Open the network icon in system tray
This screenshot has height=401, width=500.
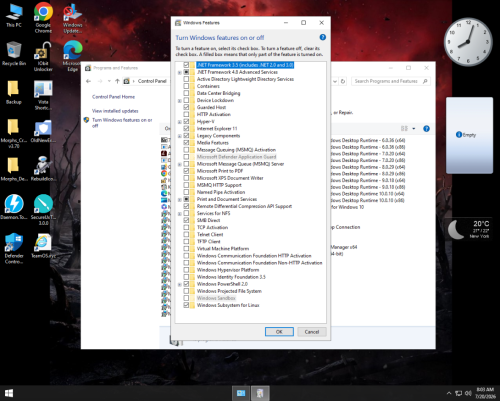459,393
